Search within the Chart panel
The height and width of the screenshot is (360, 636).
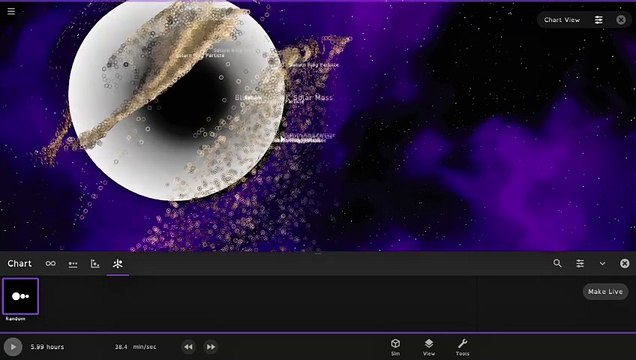pos(558,264)
